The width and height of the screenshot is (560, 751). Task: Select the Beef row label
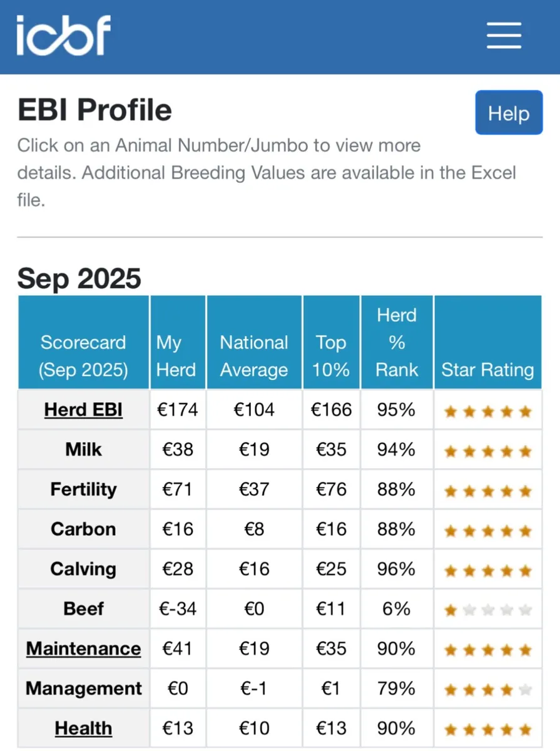(83, 609)
